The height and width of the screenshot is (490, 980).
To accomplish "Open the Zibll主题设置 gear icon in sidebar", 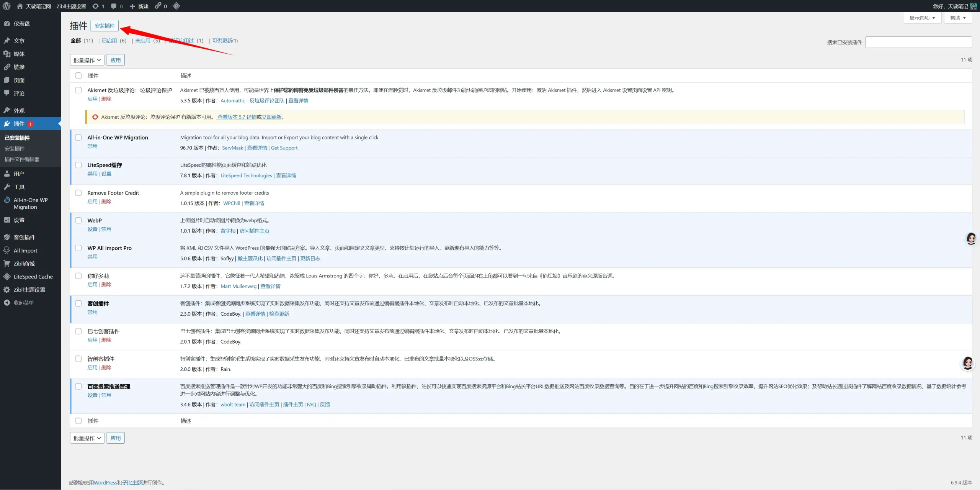I will pos(7,290).
